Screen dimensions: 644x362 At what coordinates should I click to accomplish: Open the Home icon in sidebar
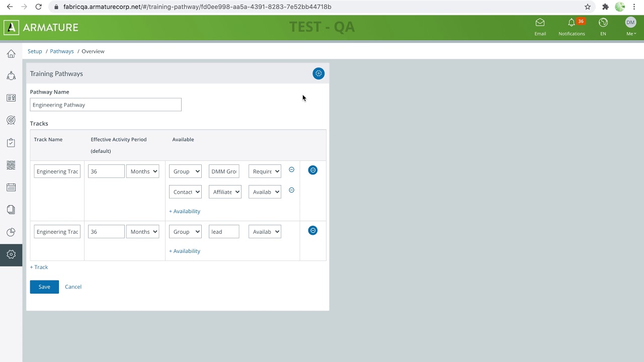click(x=11, y=54)
